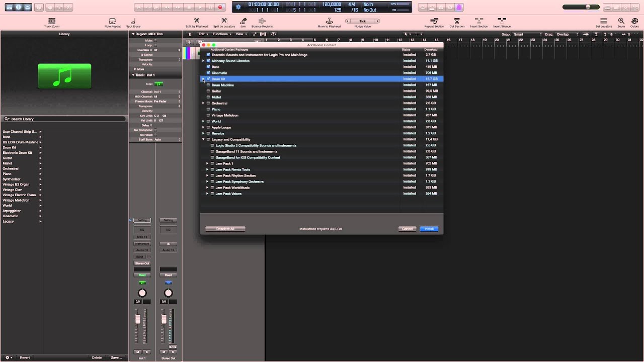This screenshot has width=644, height=362.
Task: Open the Colors palette icon
Action: [634, 21]
